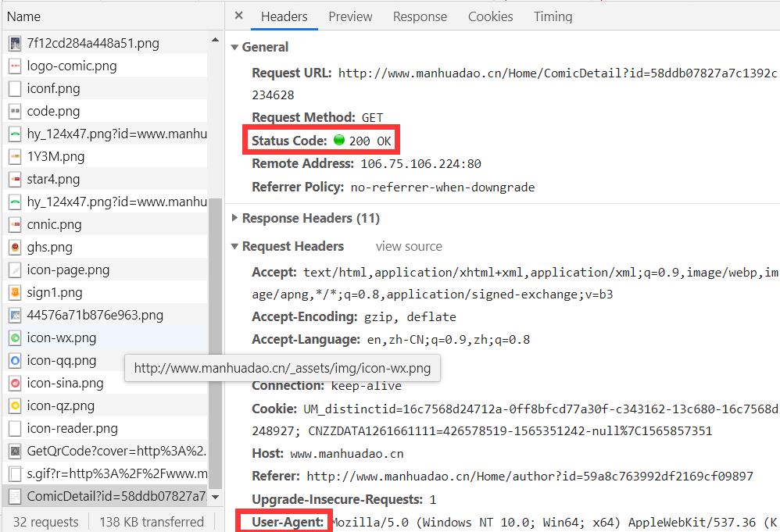
Task: Click the Remote Address value 106.75.106.224:80
Action: [x=420, y=163]
